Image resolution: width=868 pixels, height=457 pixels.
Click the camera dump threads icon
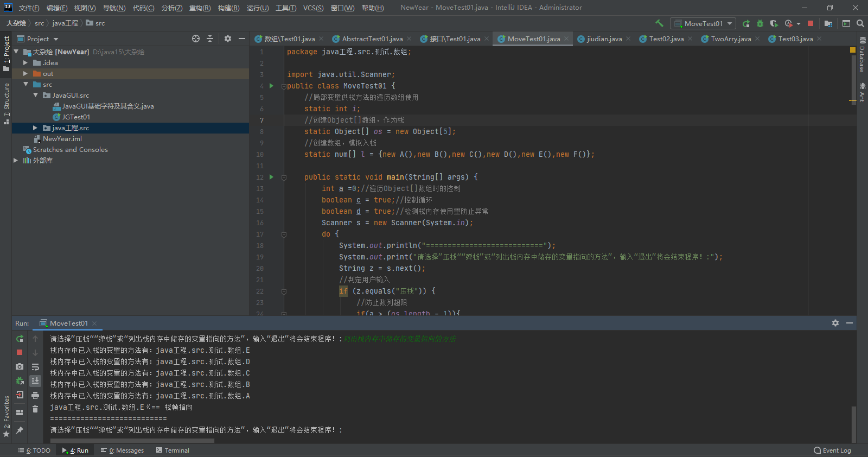pos(20,367)
